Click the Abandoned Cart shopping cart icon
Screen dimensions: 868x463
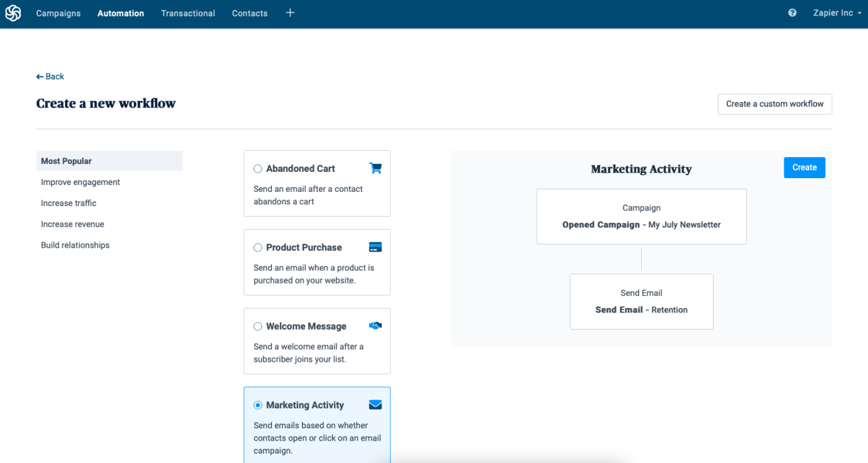pos(375,168)
